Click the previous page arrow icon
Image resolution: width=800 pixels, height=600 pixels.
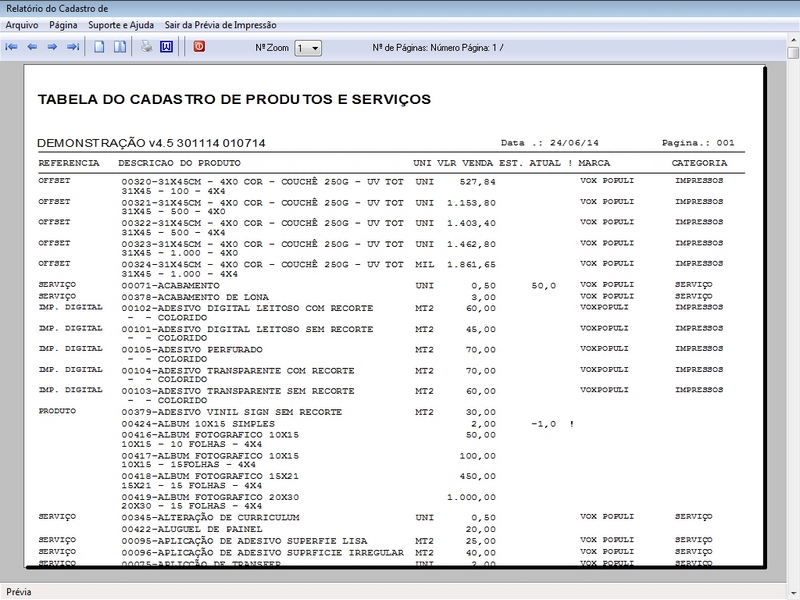tap(32, 47)
